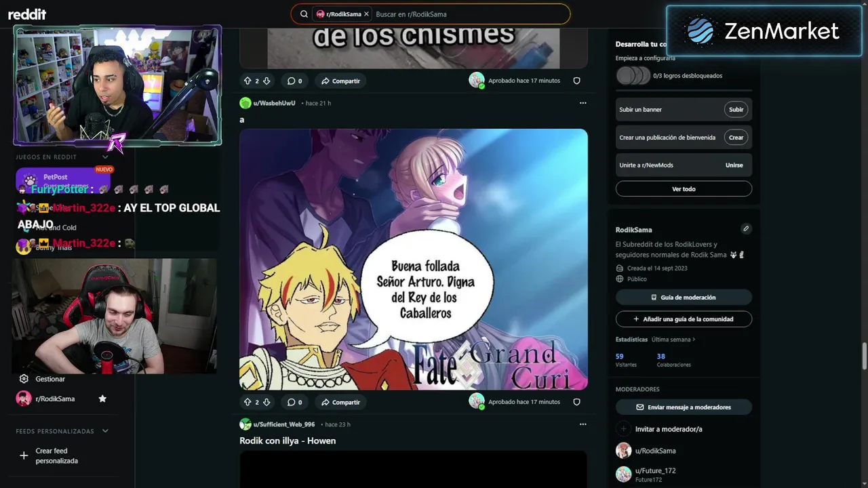Edit the RodikSama community description with the pencil
868x488 pixels.
pyautogui.click(x=746, y=228)
